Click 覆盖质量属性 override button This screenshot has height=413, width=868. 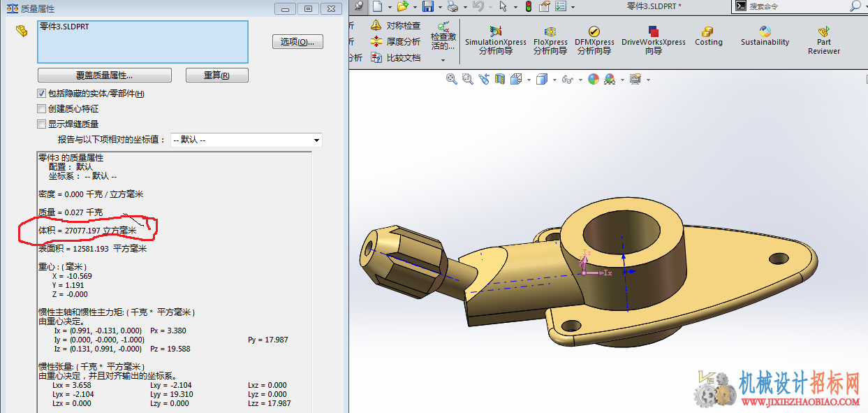click(x=105, y=75)
